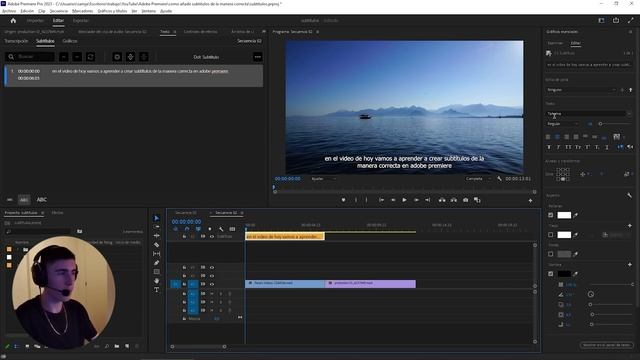Image resolution: width=640 pixels, height=360 pixels.
Task: Hide the Subtítulo track eye icon
Action: 212,237
